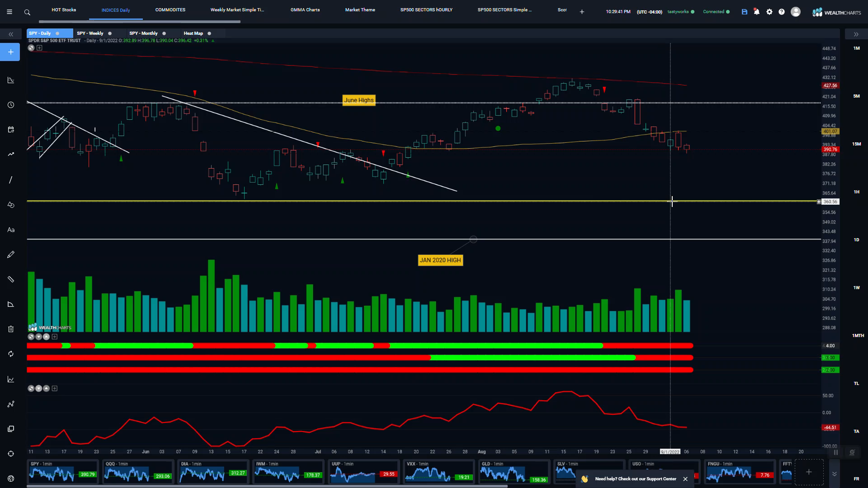Viewport: 868px width, 488px height.
Task: Open the calendar events tool in sidebar
Action: pyautogui.click(x=11, y=130)
